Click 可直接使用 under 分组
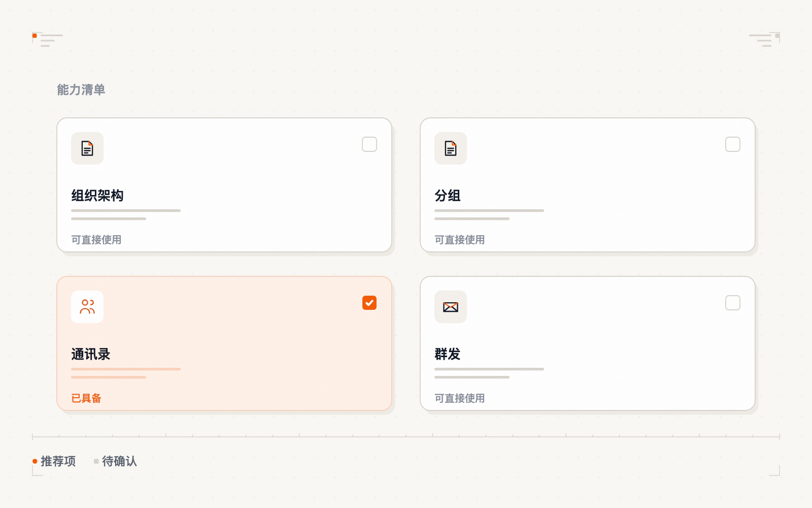 [x=460, y=240]
